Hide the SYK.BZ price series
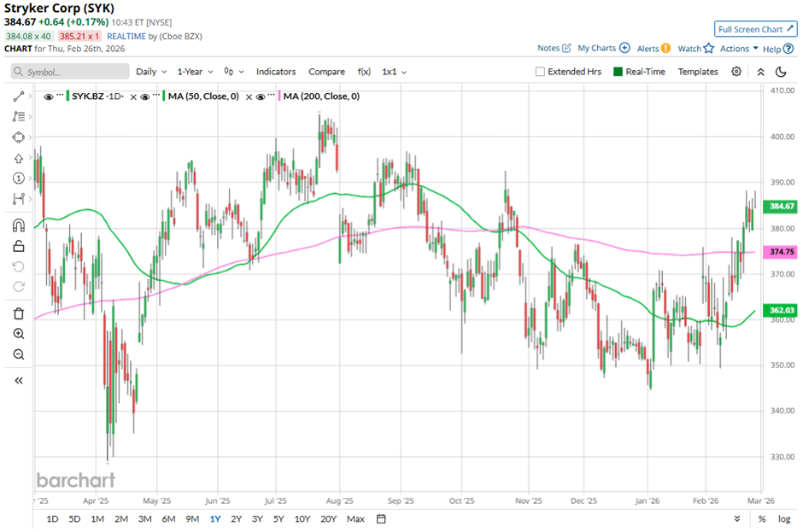This screenshot has height=532, width=803. [49, 96]
